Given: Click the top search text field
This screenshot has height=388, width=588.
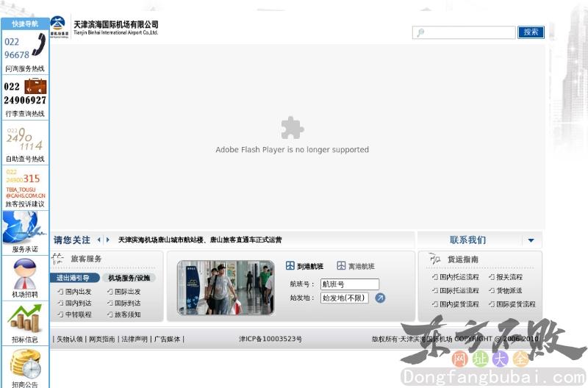Looking at the screenshot, I should [x=464, y=32].
